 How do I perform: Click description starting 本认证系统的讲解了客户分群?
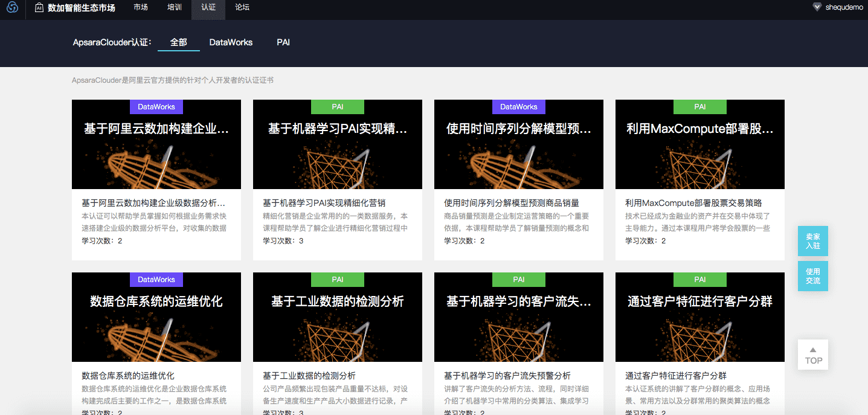pyautogui.click(x=698, y=394)
